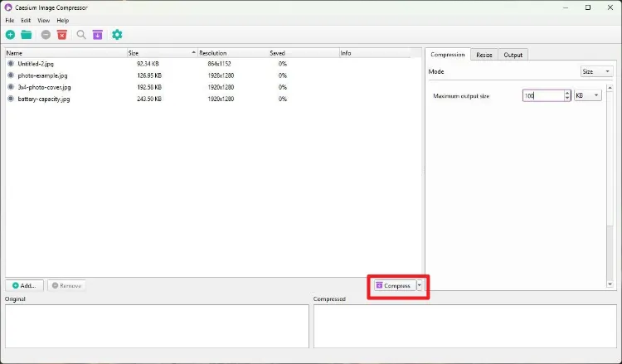Click the green Add files toolbar icon
Viewport: 622px width, 364px height.
[x=10, y=35]
